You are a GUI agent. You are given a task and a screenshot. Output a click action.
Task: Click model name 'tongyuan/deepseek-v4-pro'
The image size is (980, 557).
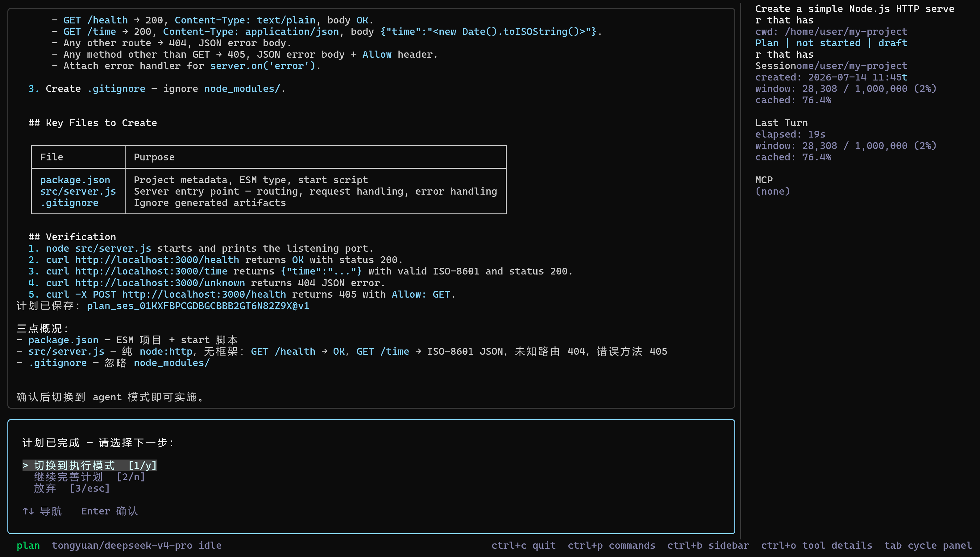[122, 545]
